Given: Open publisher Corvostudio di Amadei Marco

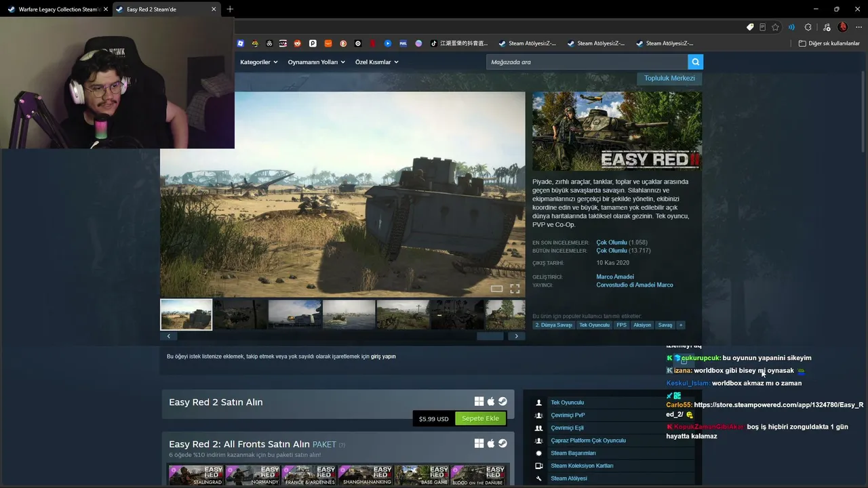Looking at the screenshot, I should click(x=635, y=285).
